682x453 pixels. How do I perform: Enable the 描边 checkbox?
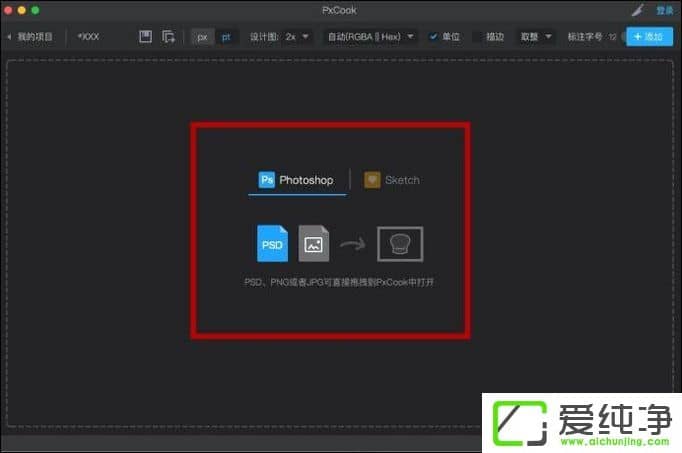pyautogui.click(x=476, y=37)
